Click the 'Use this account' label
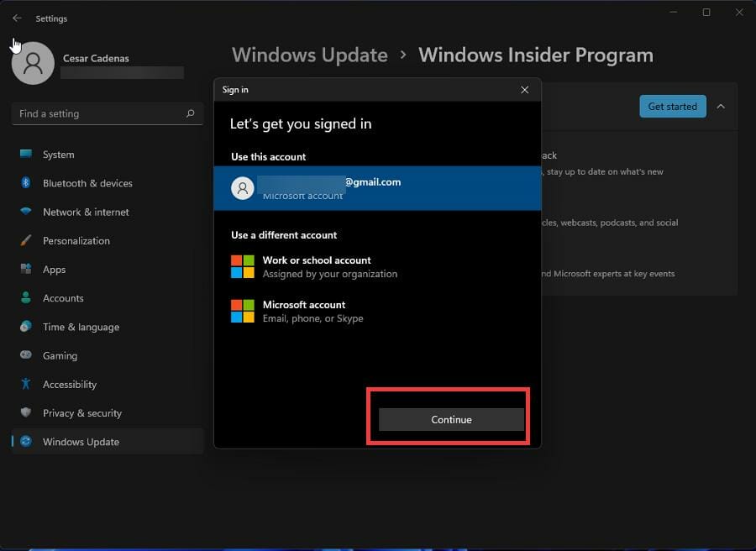This screenshot has width=756, height=551. pyautogui.click(x=268, y=157)
